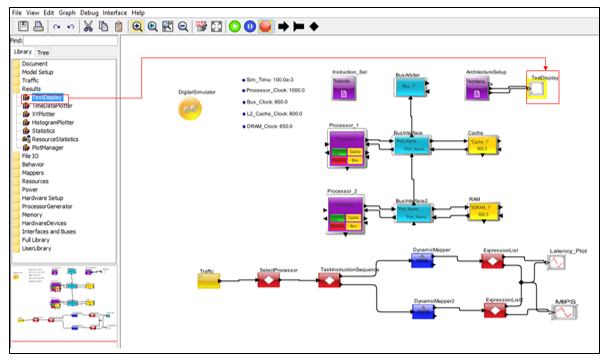The width and height of the screenshot is (606, 362).
Task: Expand the Mappers folder
Action: point(32,173)
